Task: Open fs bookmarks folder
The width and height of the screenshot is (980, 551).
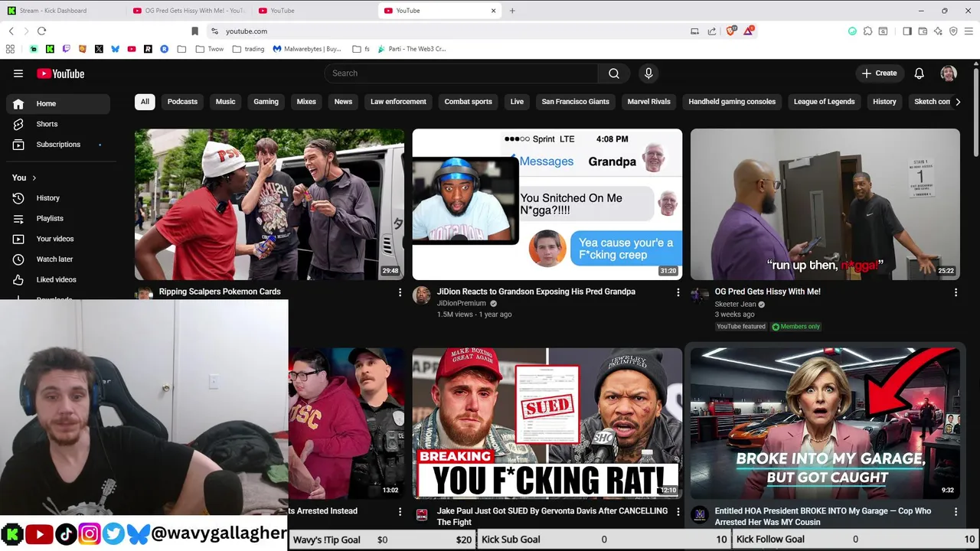Action: (361, 49)
